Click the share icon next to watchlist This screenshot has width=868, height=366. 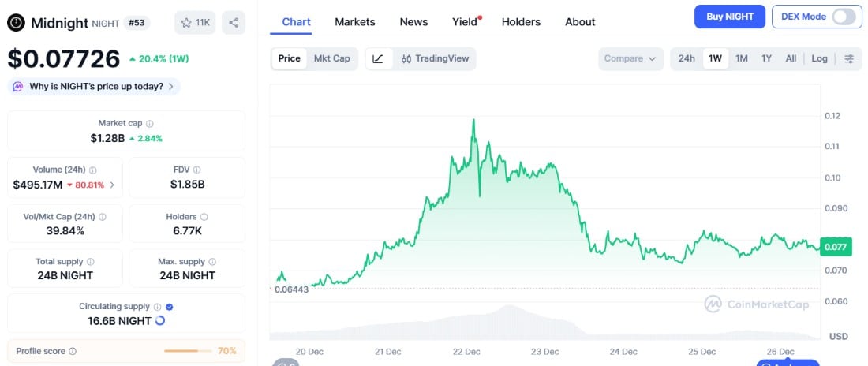point(234,23)
